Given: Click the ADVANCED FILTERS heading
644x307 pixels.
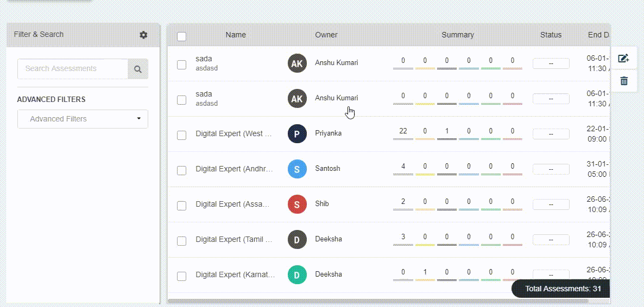Looking at the screenshot, I should pyautogui.click(x=52, y=100).
